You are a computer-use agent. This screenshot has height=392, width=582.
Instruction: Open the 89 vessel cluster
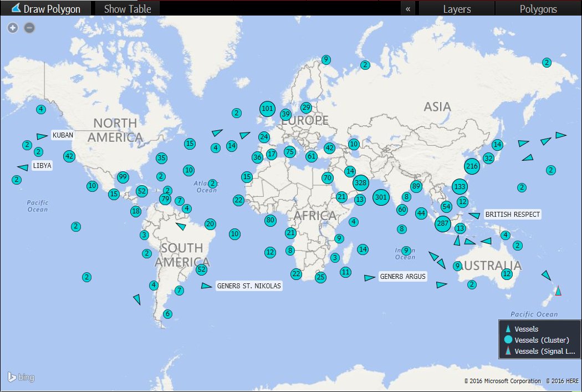click(x=416, y=186)
